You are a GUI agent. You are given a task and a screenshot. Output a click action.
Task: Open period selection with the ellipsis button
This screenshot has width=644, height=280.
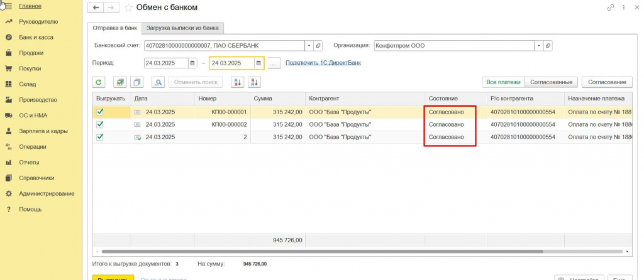[274, 63]
